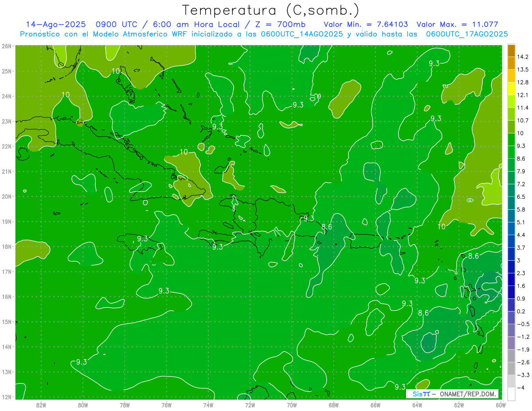Click the "70W" longitude axis label
The height and width of the screenshot is (411, 532).
tap(292, 405)
